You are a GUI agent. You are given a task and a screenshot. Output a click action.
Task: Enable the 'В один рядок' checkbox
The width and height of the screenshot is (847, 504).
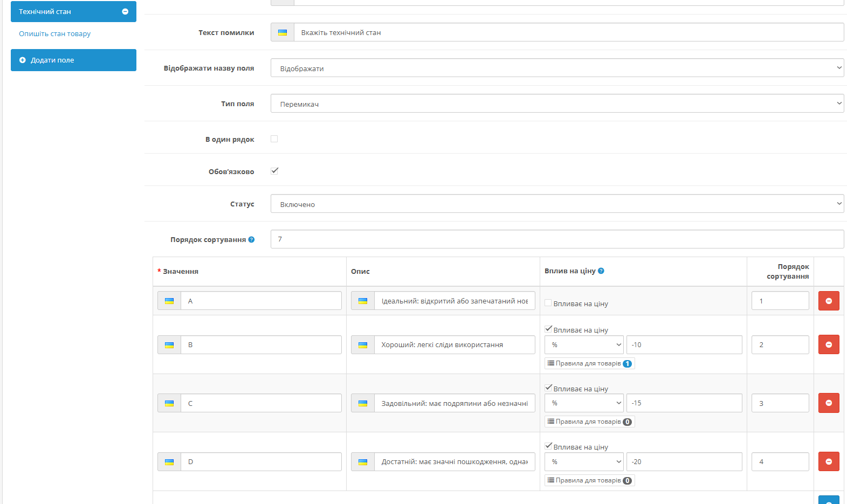(x=274, y=139)
